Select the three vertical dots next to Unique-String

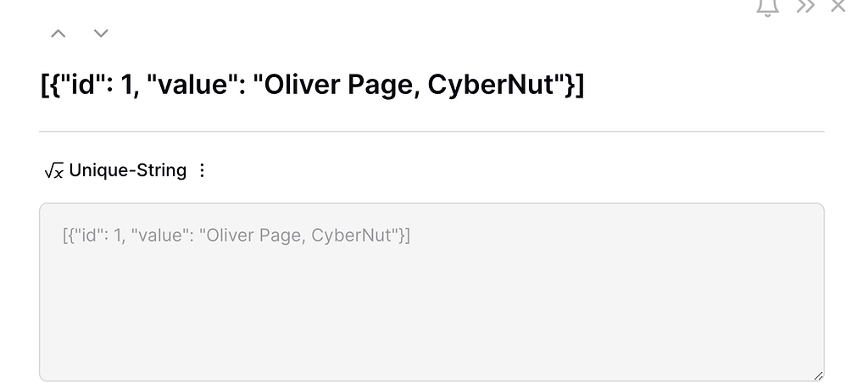tap(202, 170)
